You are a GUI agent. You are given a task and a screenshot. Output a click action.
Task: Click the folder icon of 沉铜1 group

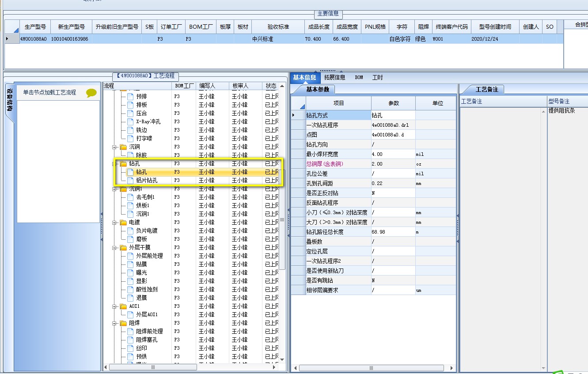[123, 189]
